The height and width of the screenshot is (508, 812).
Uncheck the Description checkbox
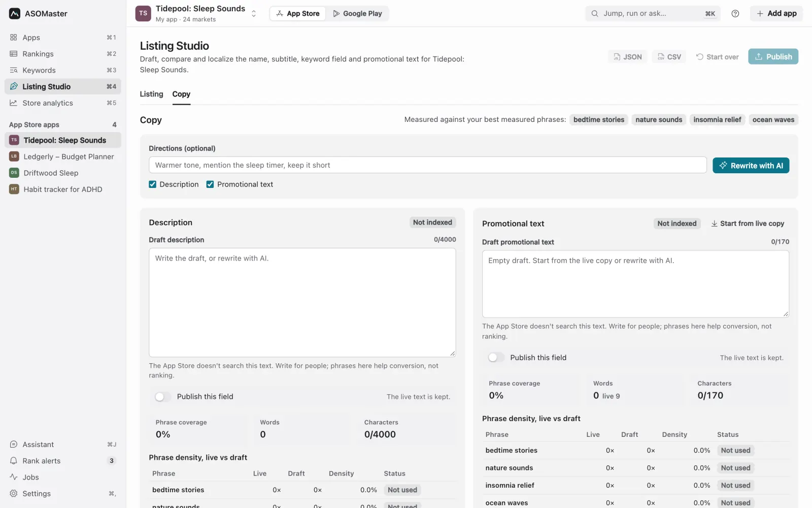tap(152, 184)
